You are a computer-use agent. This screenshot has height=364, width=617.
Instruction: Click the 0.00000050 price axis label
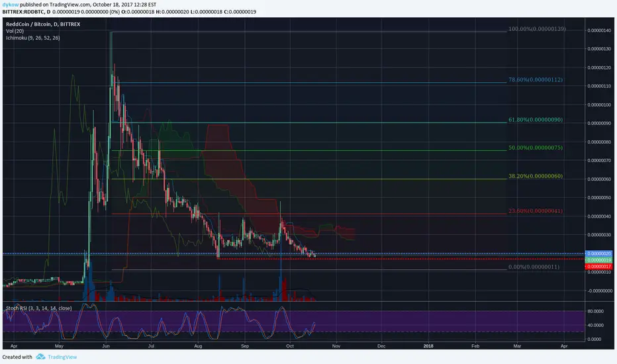click(x=599, y=197)
